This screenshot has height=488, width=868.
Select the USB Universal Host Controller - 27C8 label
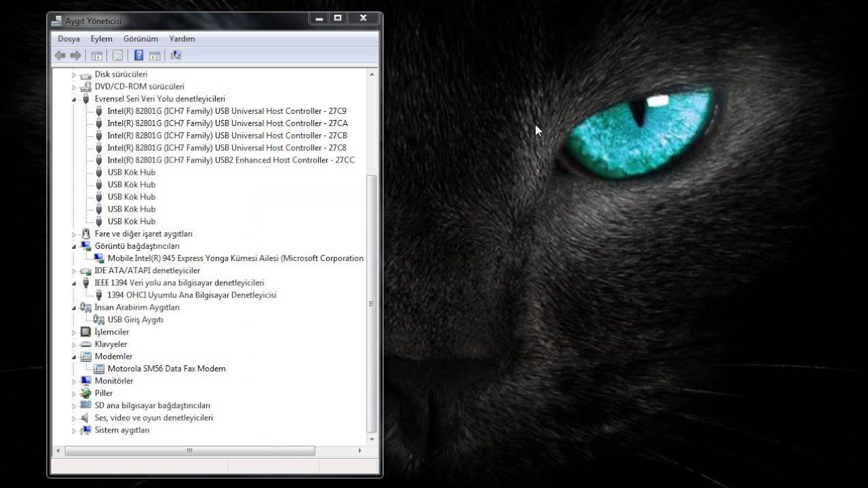pyautogui.click(x=227, y=148)
